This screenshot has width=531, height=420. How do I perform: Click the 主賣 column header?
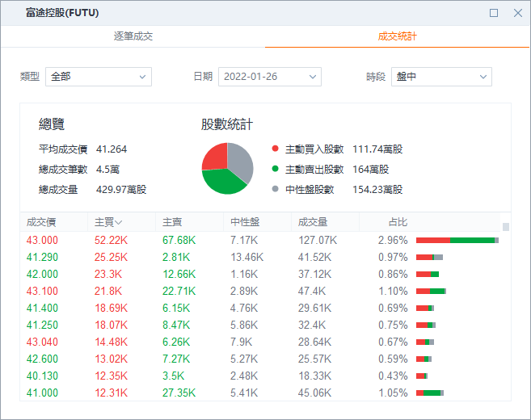click(x=172, y=222)
